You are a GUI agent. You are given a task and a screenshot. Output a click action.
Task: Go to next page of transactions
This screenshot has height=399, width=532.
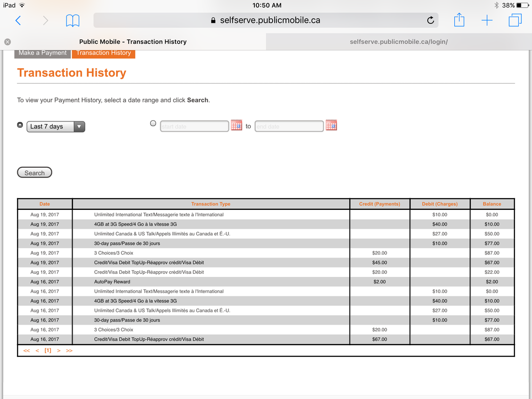point(59,351)
